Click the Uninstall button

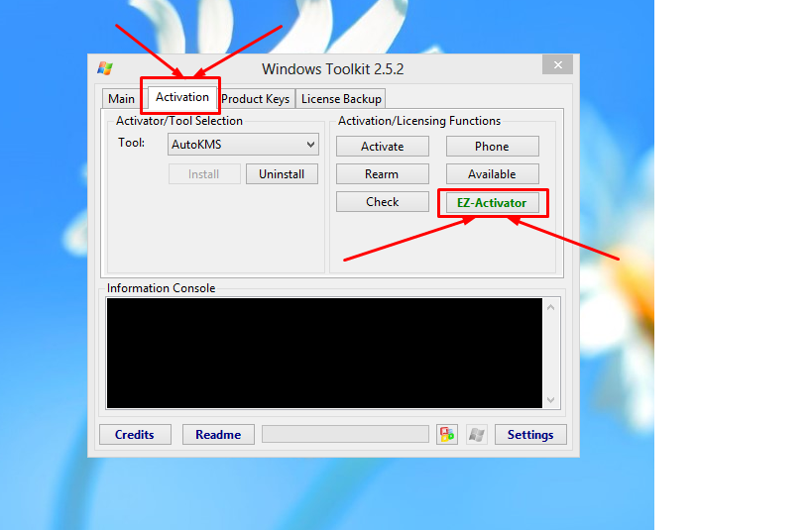pyautogui.click(x=282, y=174)
